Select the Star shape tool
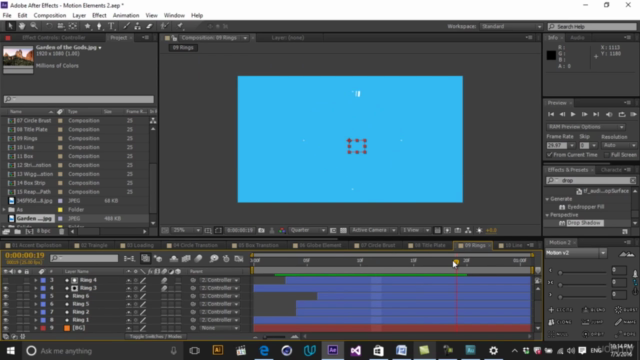The height and width of the screenshot is (360, 640). point(87,26)
